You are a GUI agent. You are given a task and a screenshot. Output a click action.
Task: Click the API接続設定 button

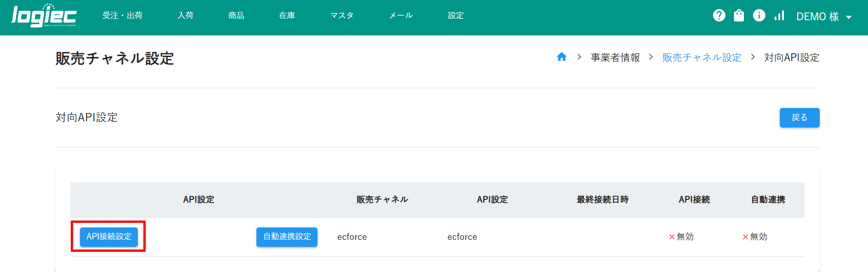click(x=109, y=237)
